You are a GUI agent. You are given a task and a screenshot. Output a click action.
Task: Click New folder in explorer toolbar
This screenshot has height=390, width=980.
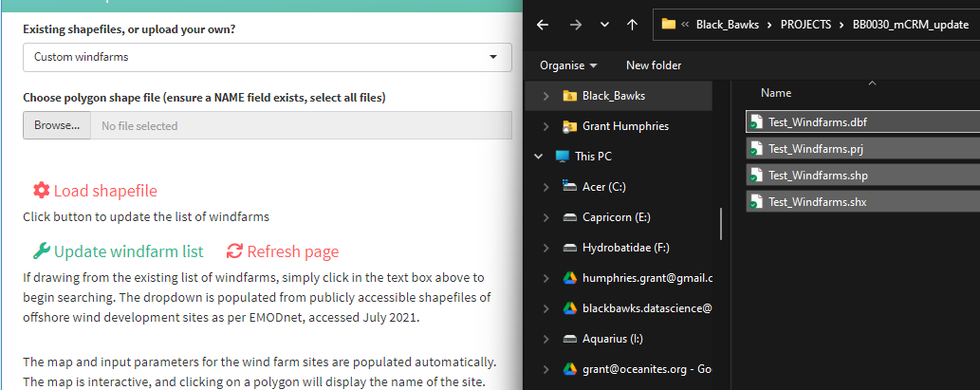pos(654,65)
